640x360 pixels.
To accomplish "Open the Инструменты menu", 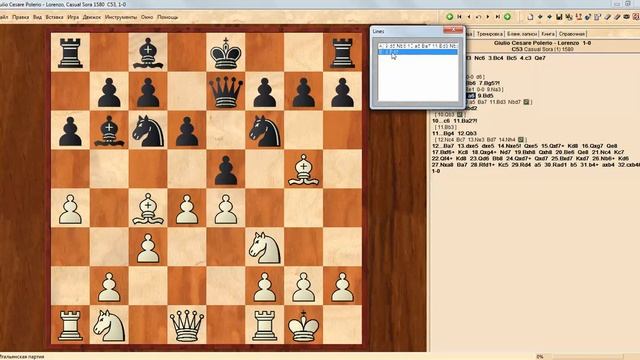I will click(x=121, y=17).
